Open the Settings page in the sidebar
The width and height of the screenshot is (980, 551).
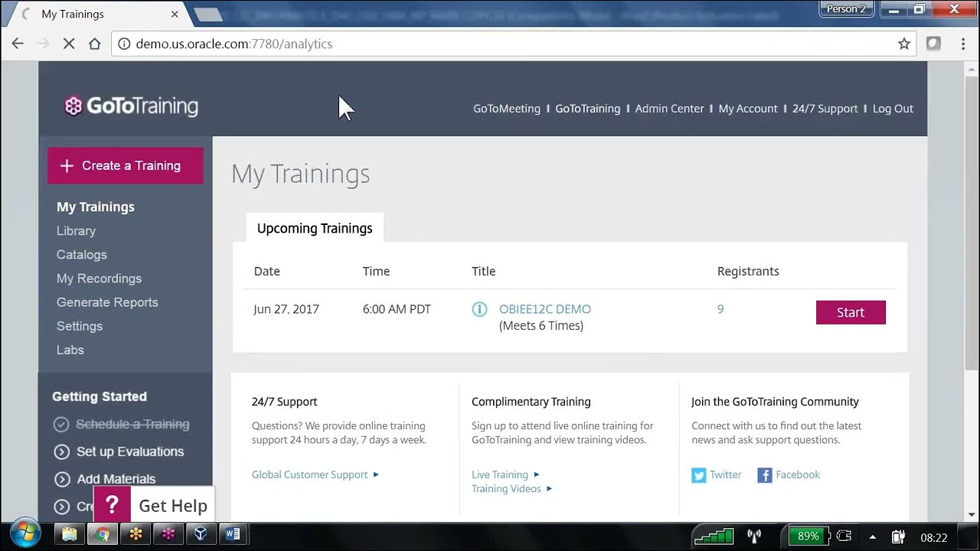pos(79,325)
